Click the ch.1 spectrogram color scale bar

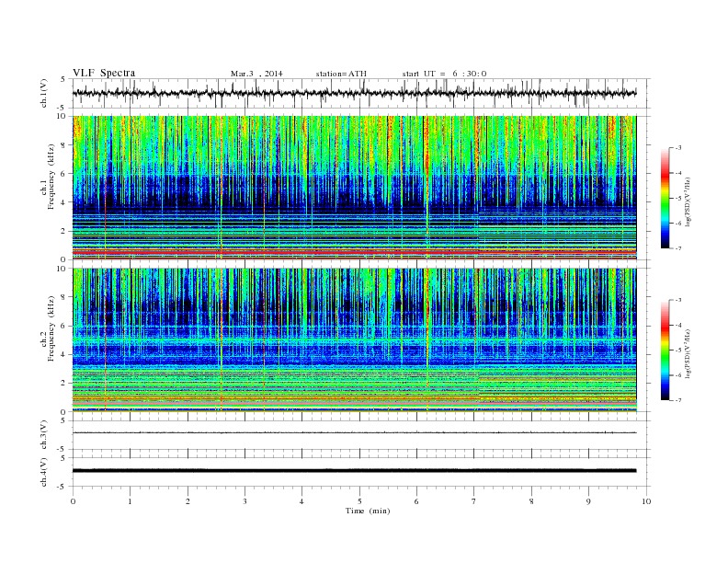tap(665, 198)
